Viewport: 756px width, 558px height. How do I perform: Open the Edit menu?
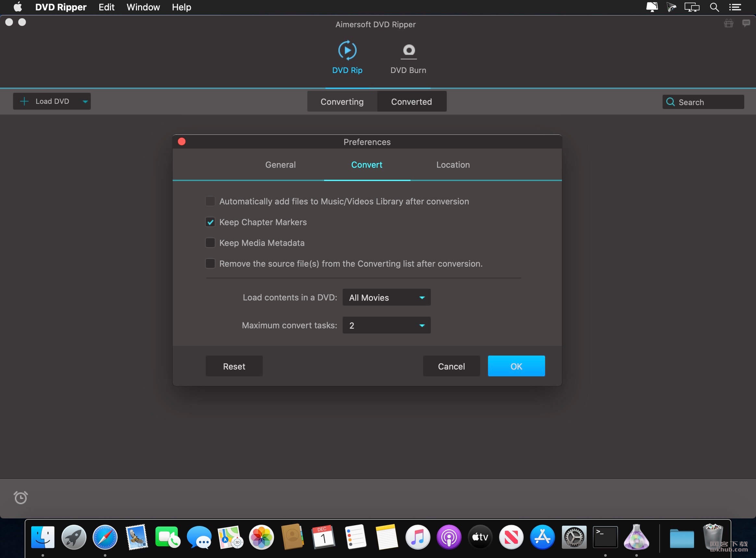click(106, 7)
